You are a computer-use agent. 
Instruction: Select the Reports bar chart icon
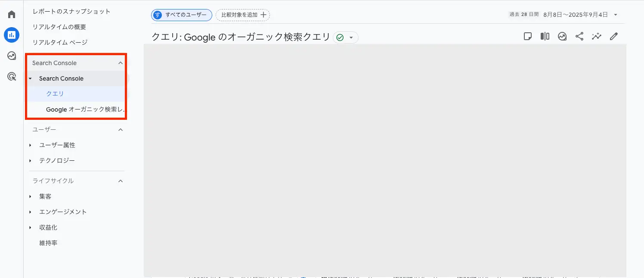click(12, 35)
